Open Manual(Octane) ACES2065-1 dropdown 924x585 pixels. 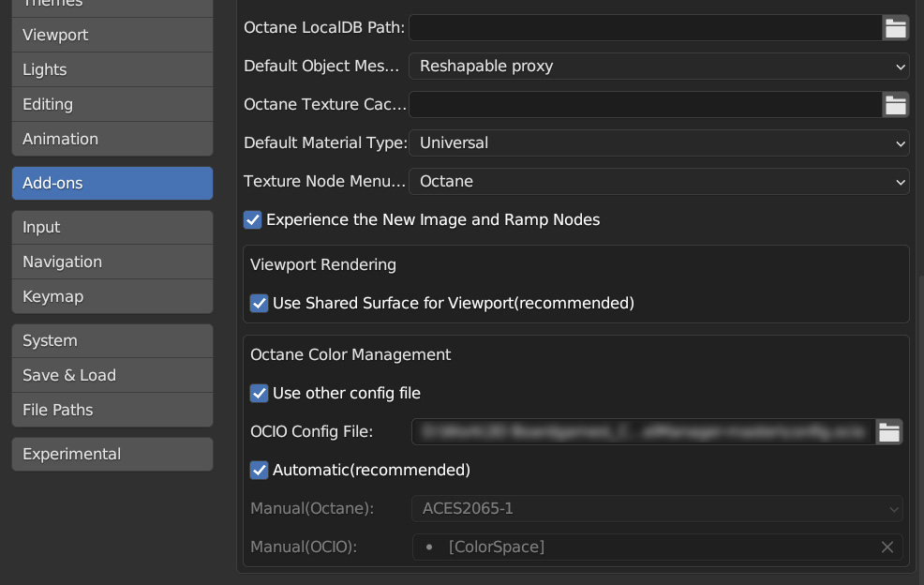point(657,508)
